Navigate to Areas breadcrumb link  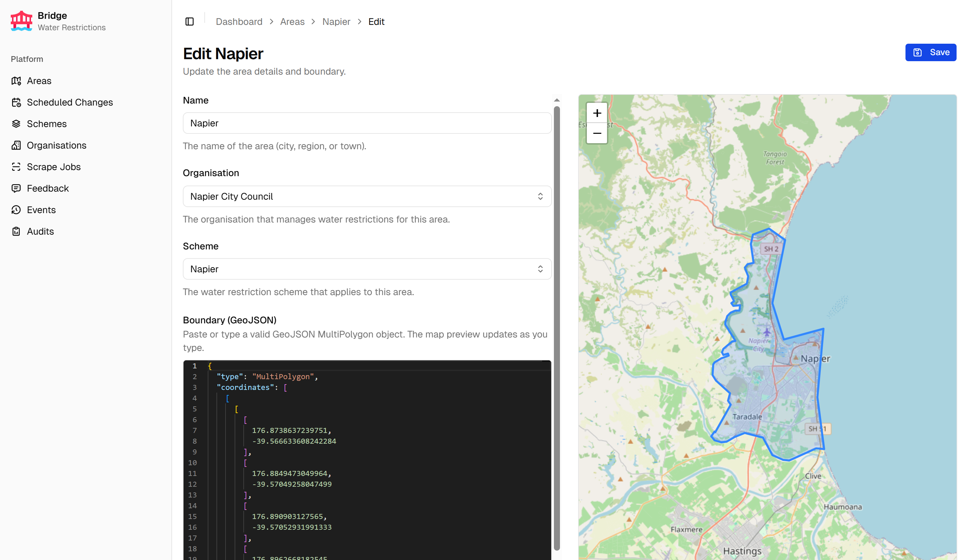click(292, 22)
